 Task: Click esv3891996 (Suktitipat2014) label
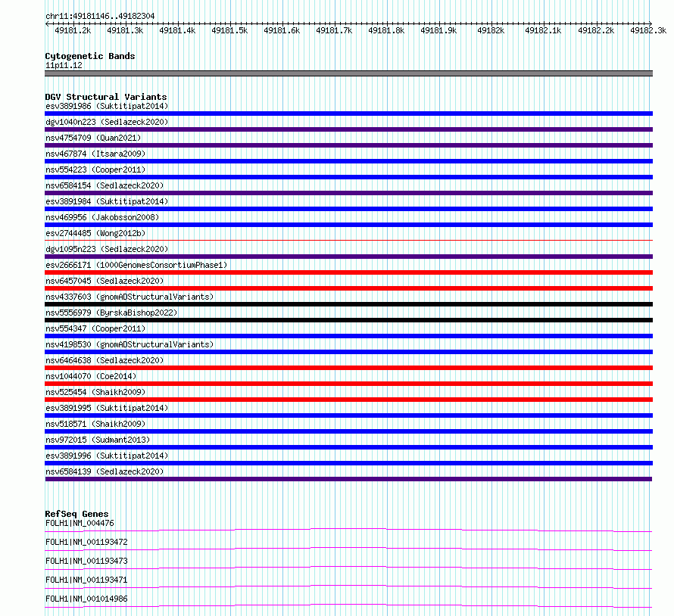[x=107, y=456]
